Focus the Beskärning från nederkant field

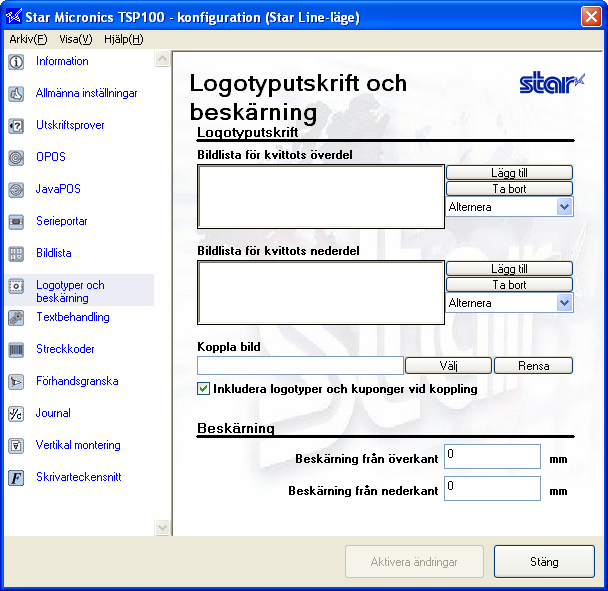click(492, 488)
